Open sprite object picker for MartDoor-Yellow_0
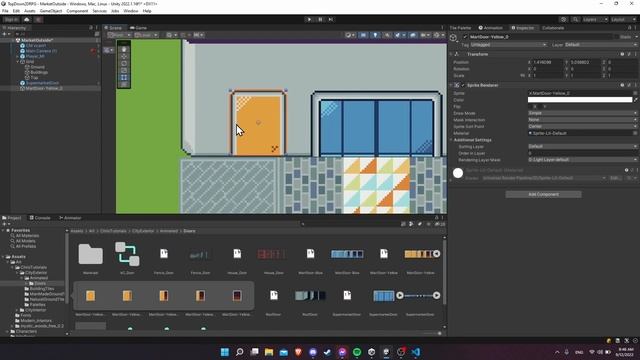640x360 pixels. [x=635, y=93]
